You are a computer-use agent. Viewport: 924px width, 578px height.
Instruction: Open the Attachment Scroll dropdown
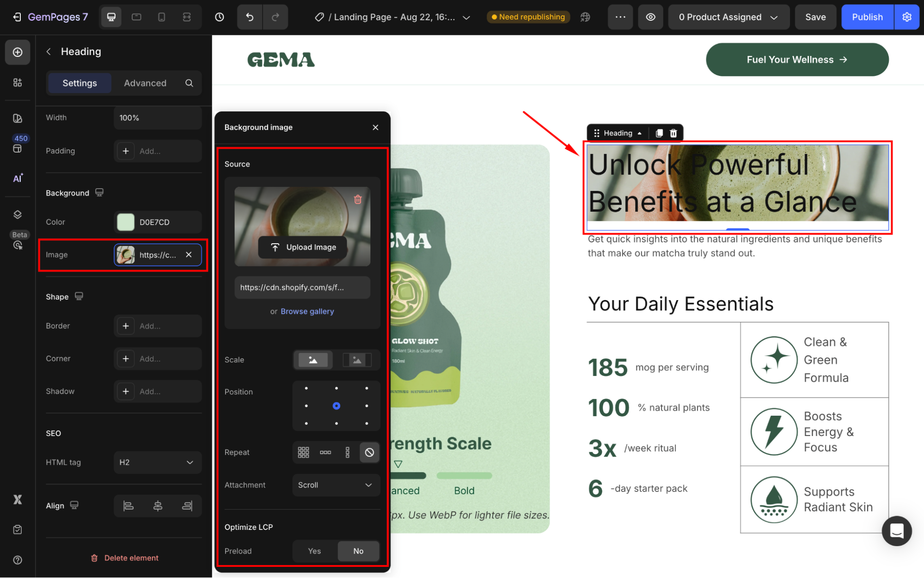(x=336, y=485)
